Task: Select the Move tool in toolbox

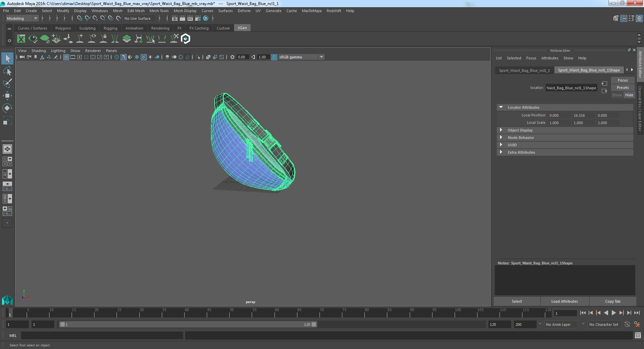Action: pos(7,96)
